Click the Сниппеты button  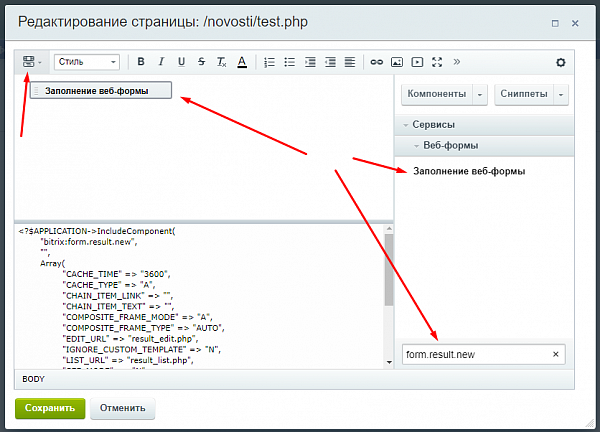(x=524, y=94)
